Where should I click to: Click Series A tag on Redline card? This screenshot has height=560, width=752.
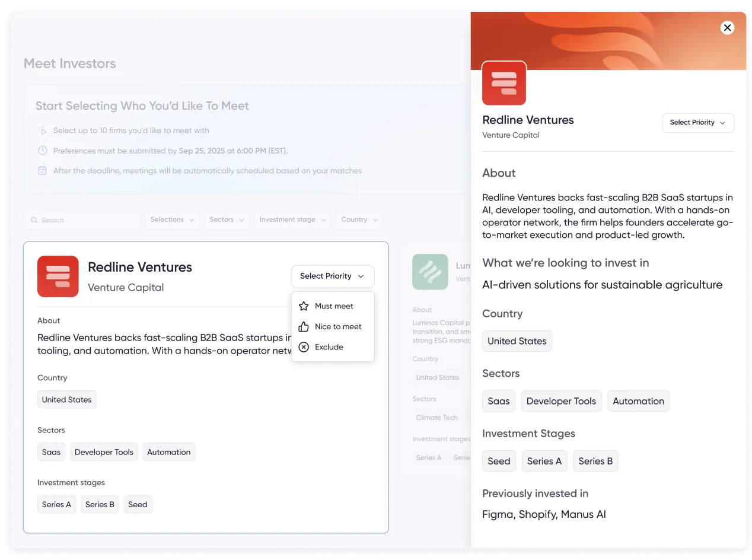[x=56, y=505]
